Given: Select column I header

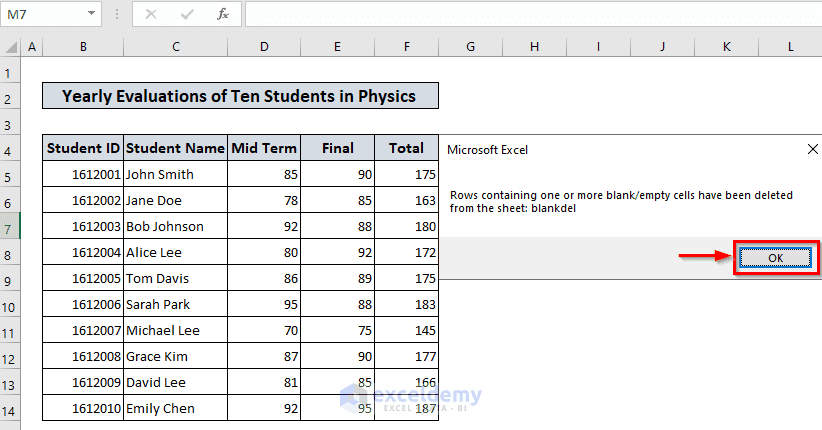Looking at the screenshot, I should click(x=598, y=47).
